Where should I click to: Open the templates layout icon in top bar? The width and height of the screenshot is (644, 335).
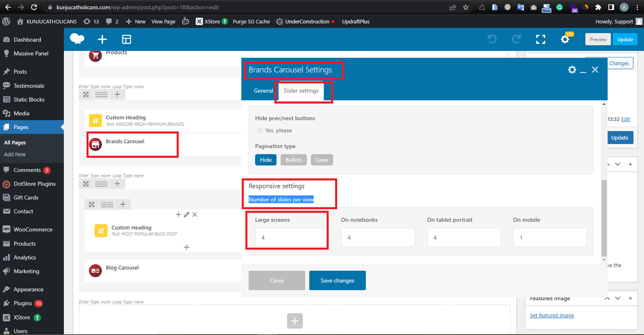[126, 39]
